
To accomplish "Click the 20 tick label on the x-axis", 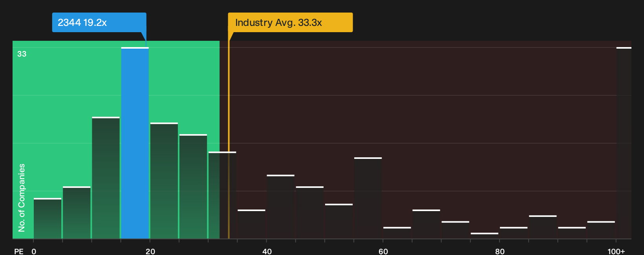I will coord(150,251).
